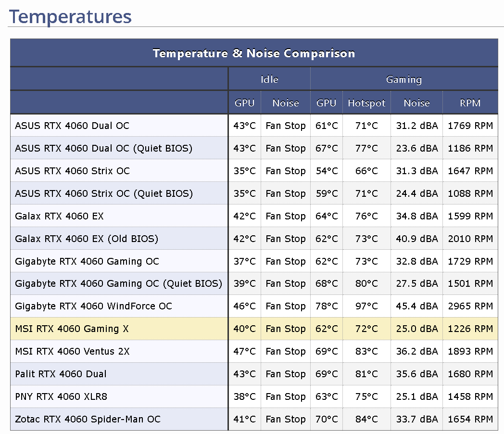Click the 97°C hotspot temperature cell
This screenshot has height=434, width=504.
pos(366,306)
